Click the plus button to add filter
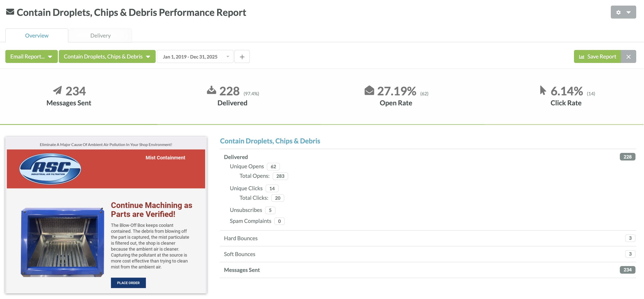Image resolution: width=644 pixels, height=299 pixels. [x=242, y=57]
